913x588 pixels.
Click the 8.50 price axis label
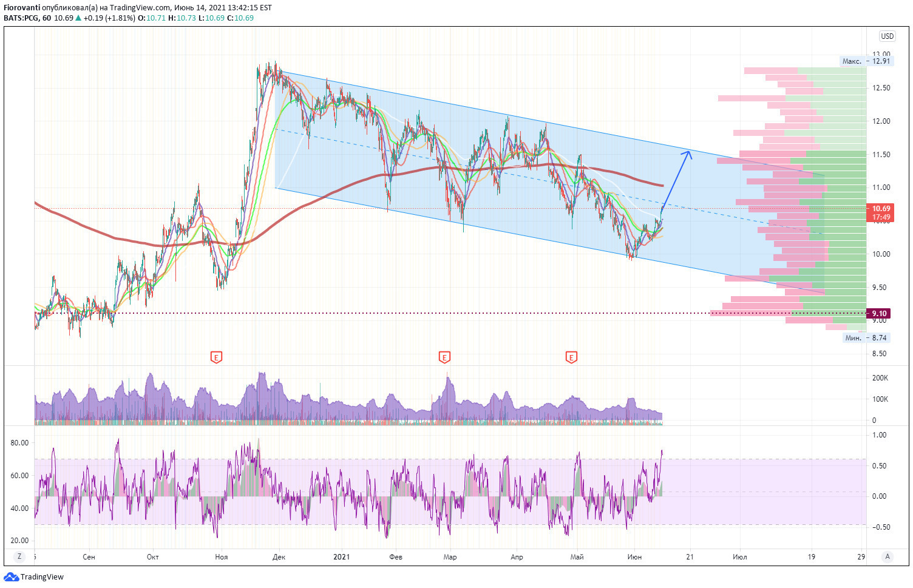tap(880, 354)
